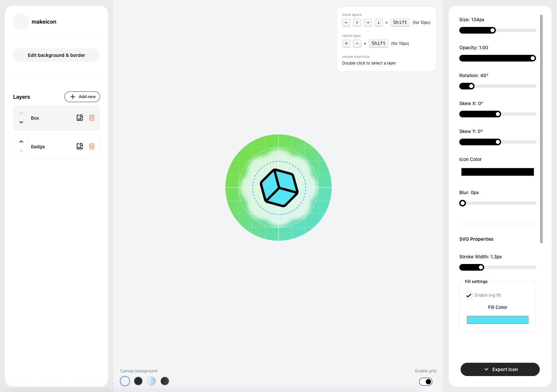
Task: Open Edit background & border
Action: tap(56, 55)
